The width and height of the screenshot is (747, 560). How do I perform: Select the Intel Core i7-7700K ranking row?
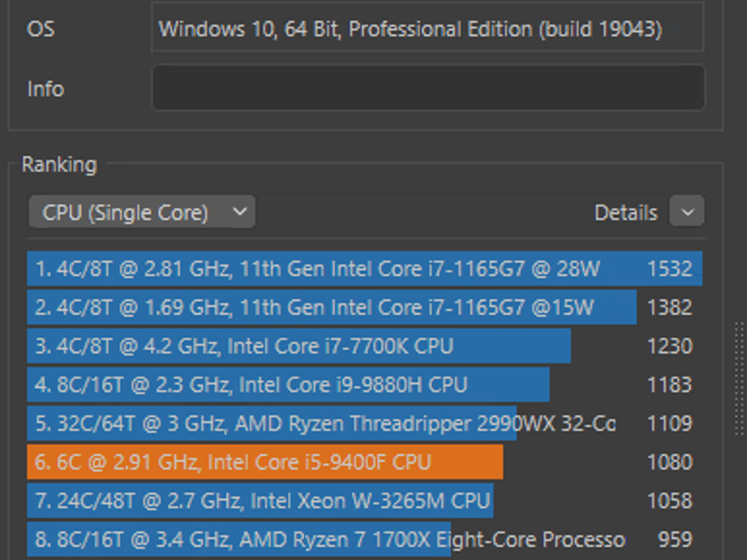(x=365, y=346)
